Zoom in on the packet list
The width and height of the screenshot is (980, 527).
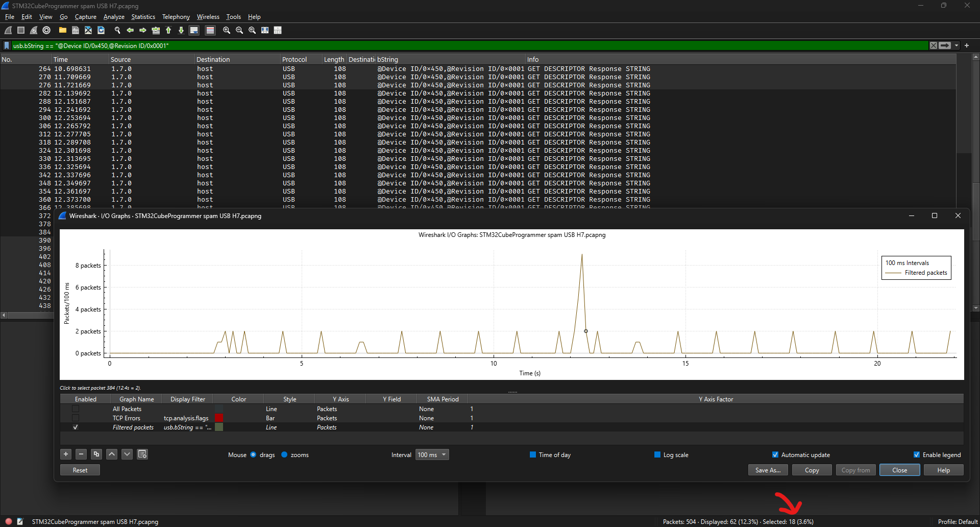tap(226, 30)
